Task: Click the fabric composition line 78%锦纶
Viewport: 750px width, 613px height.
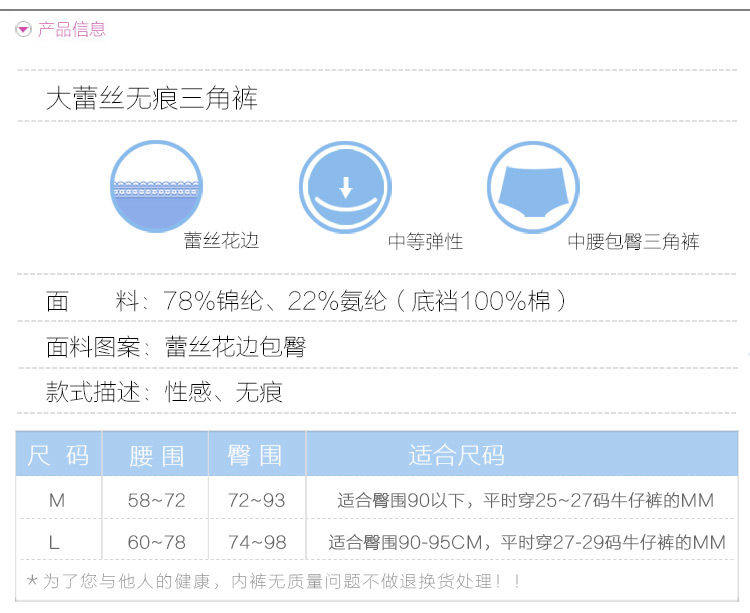Action: (x=307, y=301)
